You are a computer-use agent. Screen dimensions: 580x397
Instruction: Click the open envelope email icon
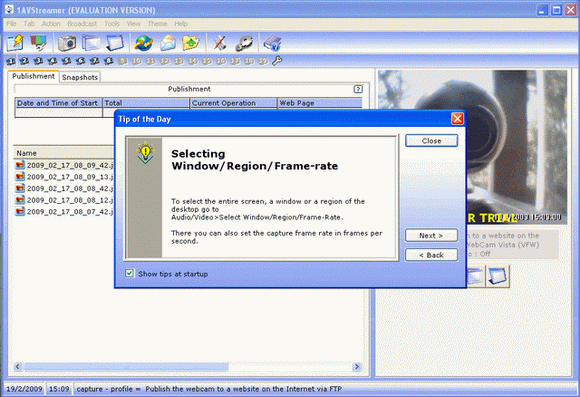tap(168, 43)
